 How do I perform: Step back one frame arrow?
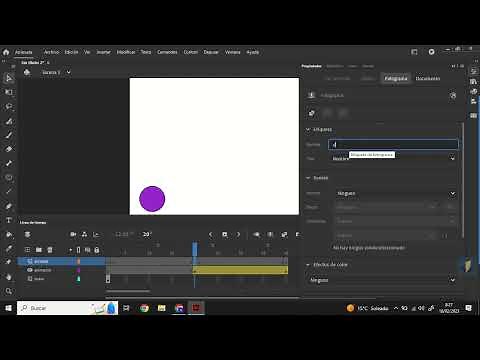tap(211, 235)
